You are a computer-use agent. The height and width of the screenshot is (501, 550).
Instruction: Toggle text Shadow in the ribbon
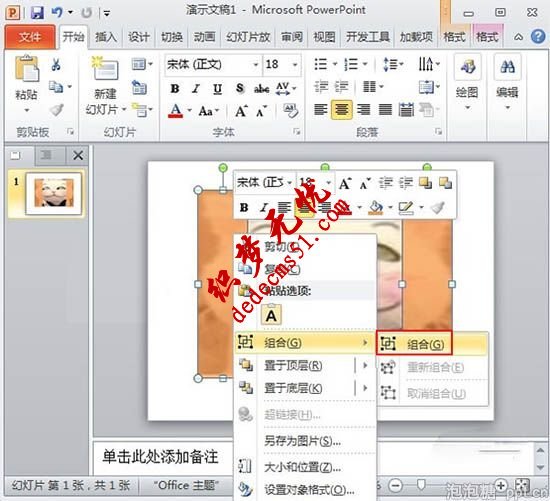(240, 88)
